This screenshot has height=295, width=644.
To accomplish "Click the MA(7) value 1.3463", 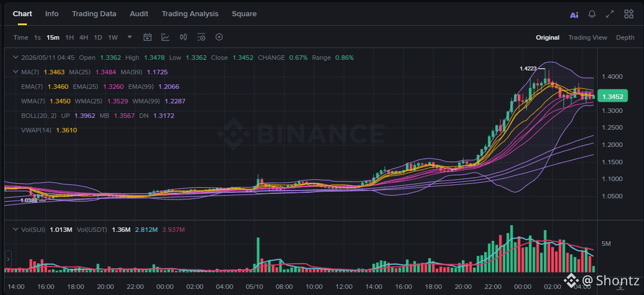I will (x=54, y=72).
